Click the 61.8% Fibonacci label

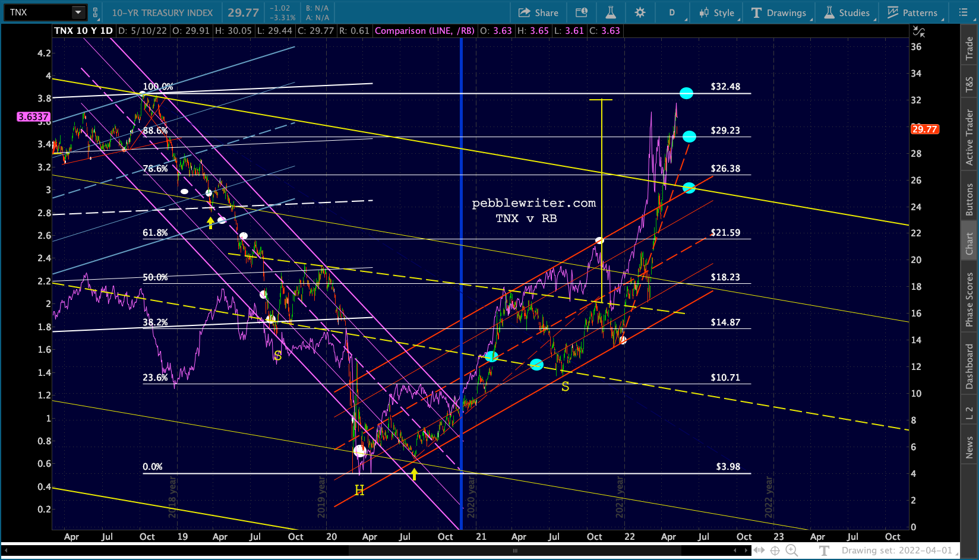155,232
